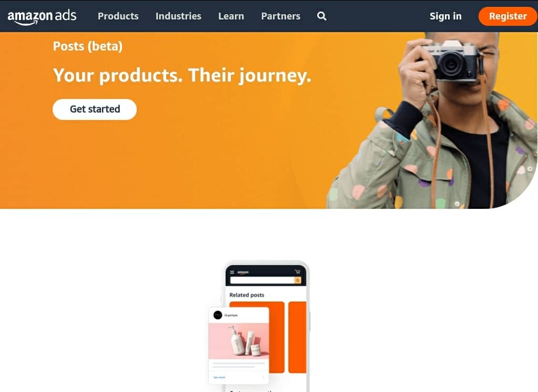Screen dimensions: 538x392
Task: Click the magnifying glass search icon in navbar
Action: pyautogui.click(x=321, y=16)
